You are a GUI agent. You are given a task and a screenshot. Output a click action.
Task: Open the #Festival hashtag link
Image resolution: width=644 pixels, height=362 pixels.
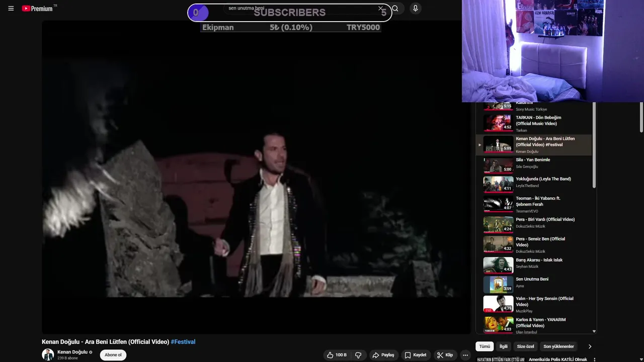pyautogui.click(x=183, y=342)
